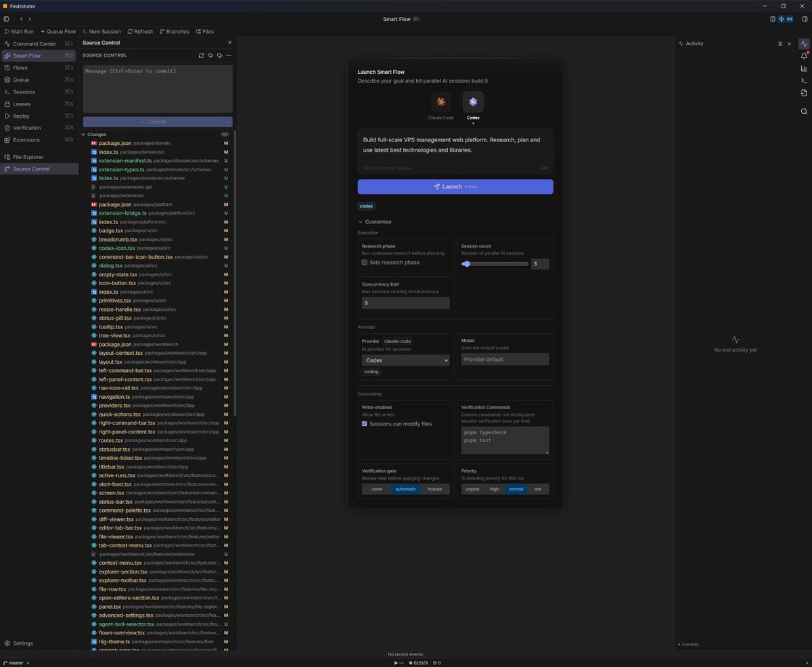Focus the commit message text box
812x667 pixels.
(x=158, y=89)
